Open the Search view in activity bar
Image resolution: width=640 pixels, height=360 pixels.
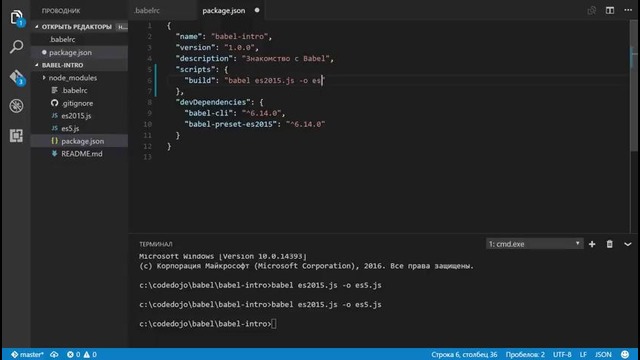click(16, 47)
